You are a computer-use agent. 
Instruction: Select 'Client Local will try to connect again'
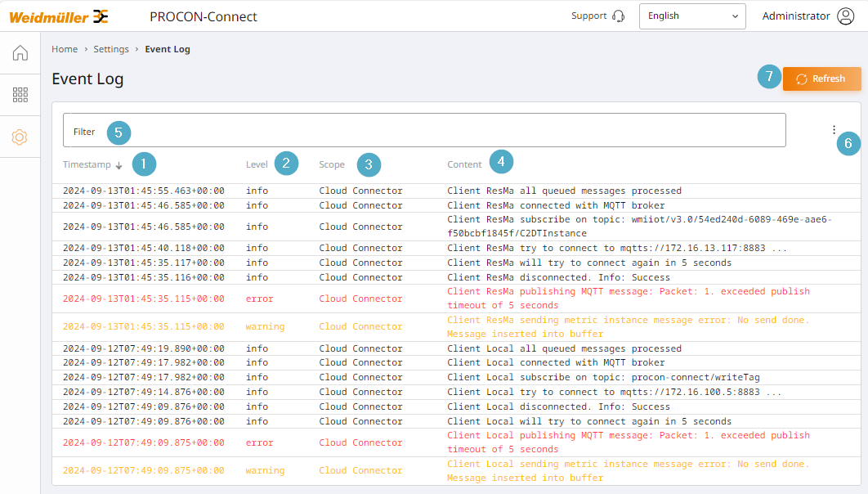click(x=589, y=421)
